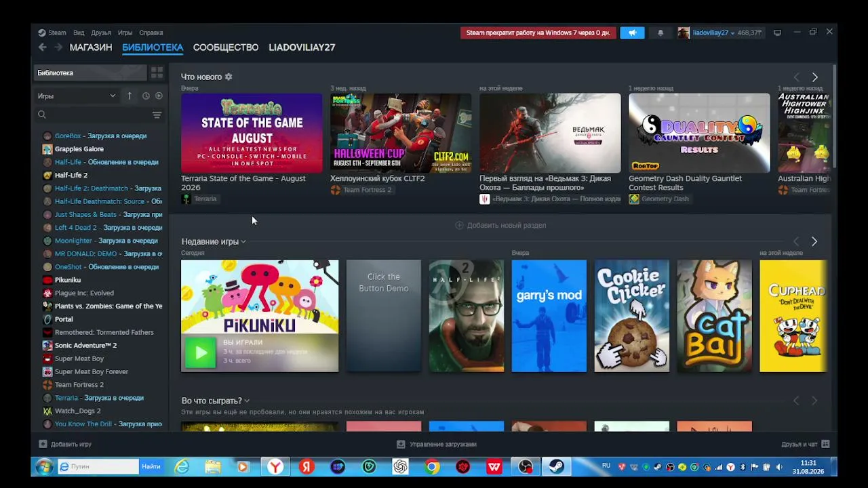Open Terraria State of the Game news card
The height and width of the screenshot is (488, 868).
pos(252,133)
